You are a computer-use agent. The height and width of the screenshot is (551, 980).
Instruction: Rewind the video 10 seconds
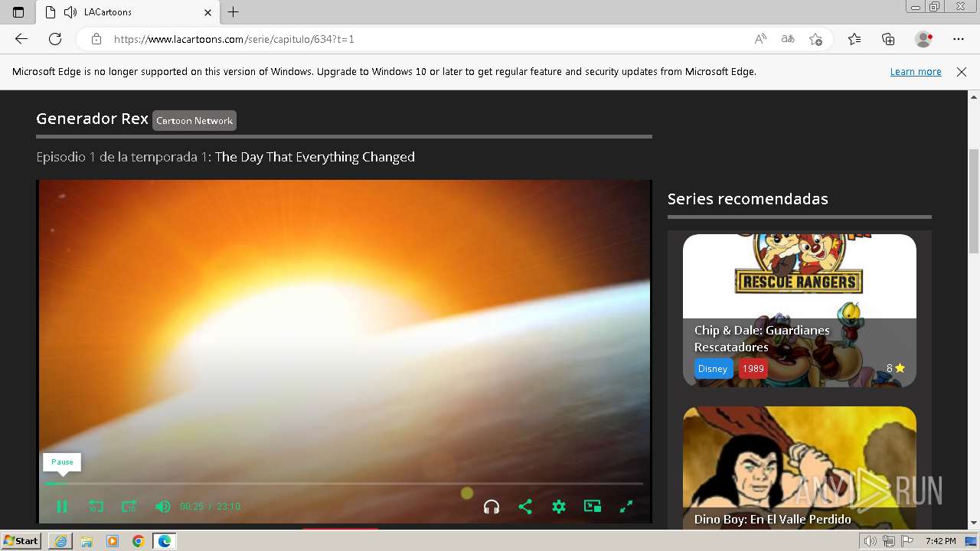pyautogui.click(x=96, y=507)
